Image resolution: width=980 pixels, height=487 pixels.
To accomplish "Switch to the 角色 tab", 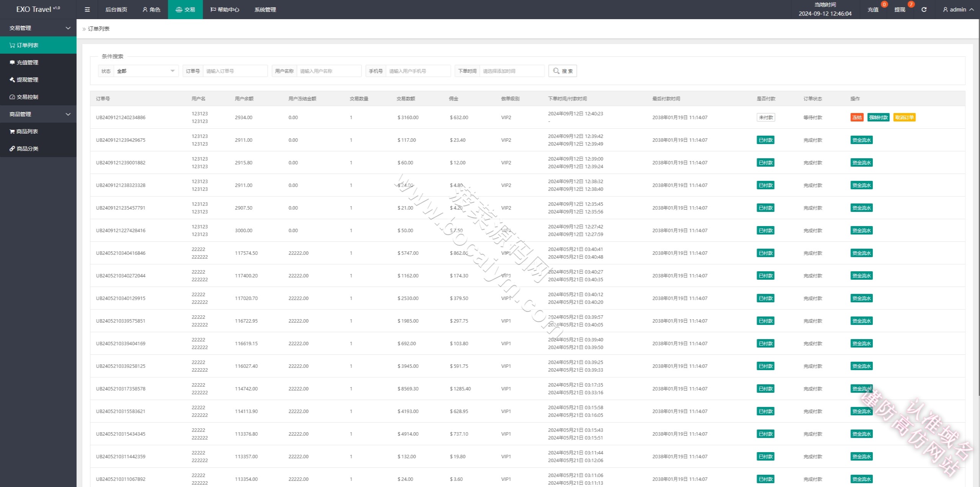I will tap(151, 10).
